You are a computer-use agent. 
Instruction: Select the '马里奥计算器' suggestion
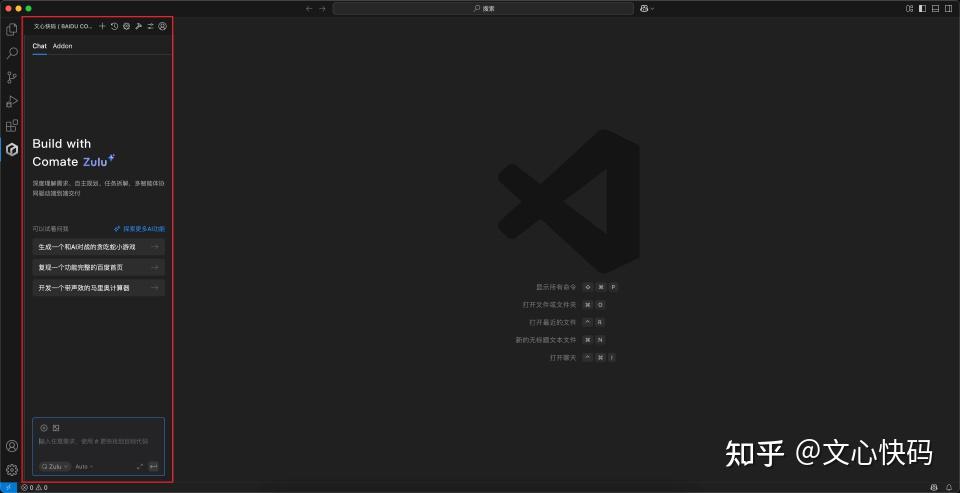[99, 288]
